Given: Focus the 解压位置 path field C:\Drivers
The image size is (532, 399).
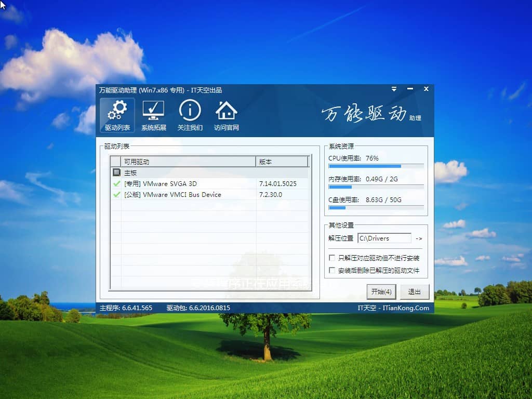Looking at the screenshot, I should (384, 238).
